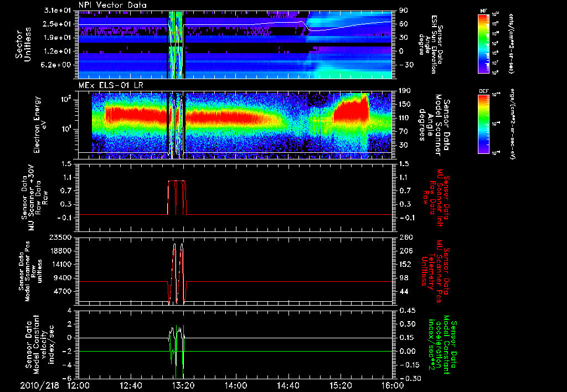Click the 14:40 time axis label

click(x=288, y=385)
